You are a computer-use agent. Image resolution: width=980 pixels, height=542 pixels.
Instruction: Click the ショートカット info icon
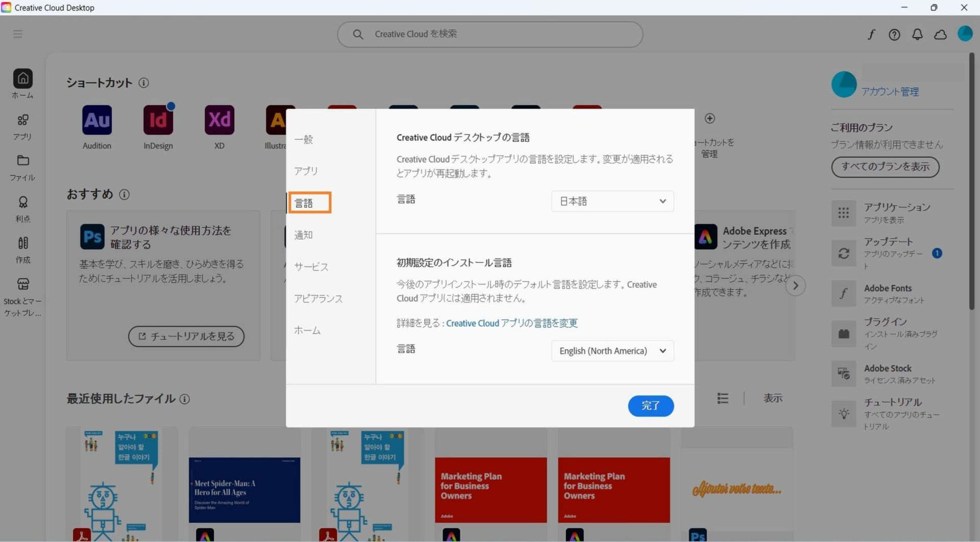pyautogui.click(x=144, y=83)
